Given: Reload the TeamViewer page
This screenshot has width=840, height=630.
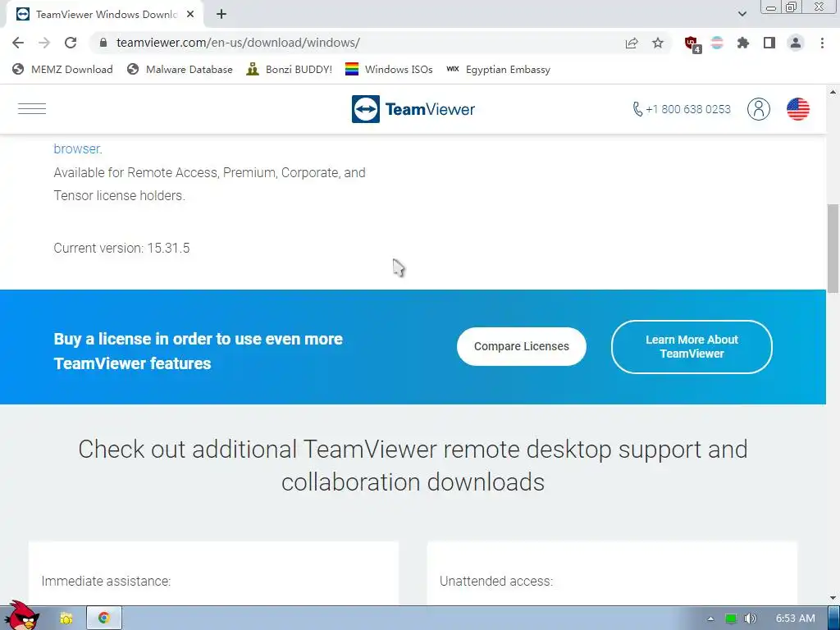Looking at the screenshot, I should point(71,43).
